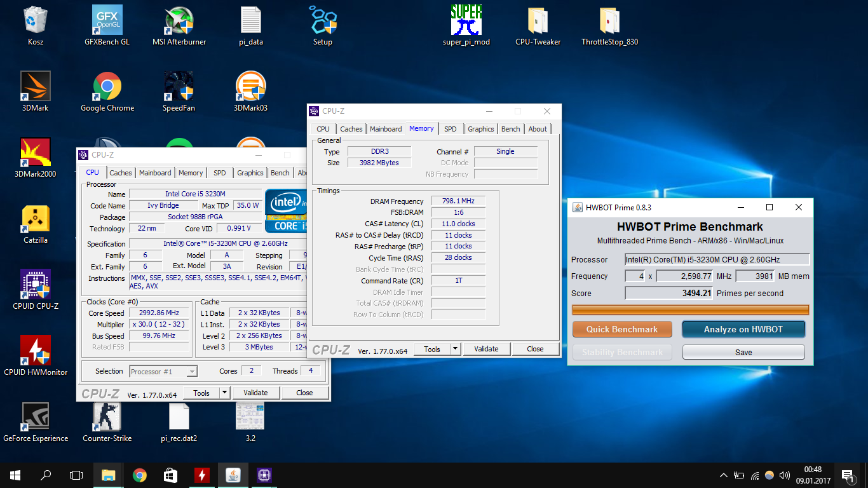
Task: Open Mainboard tab in front CPU-Z window
Action: click(386, 129)
